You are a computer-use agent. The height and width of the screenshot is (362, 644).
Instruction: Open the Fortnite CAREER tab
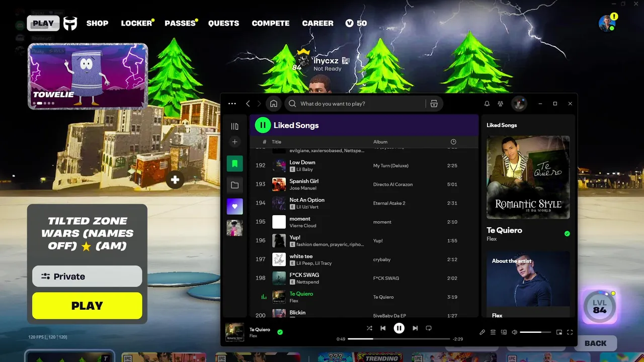[317, 23]
